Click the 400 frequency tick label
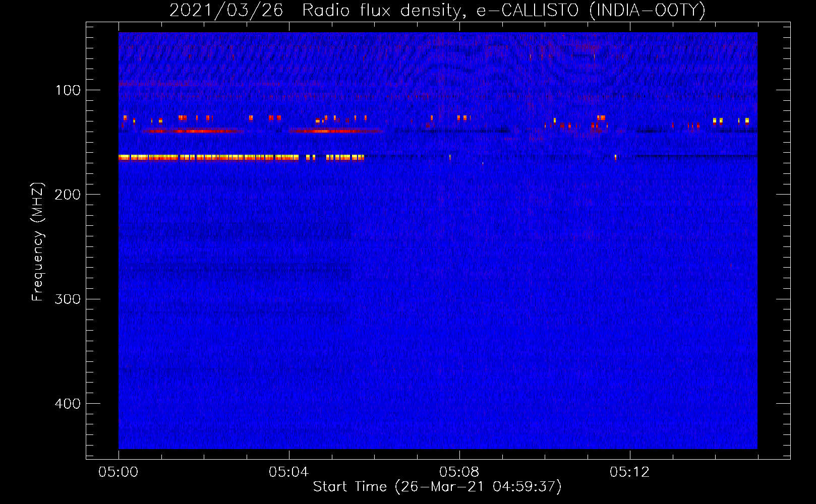Viewport: 816px width, 504px height. [x=67, y=404]
